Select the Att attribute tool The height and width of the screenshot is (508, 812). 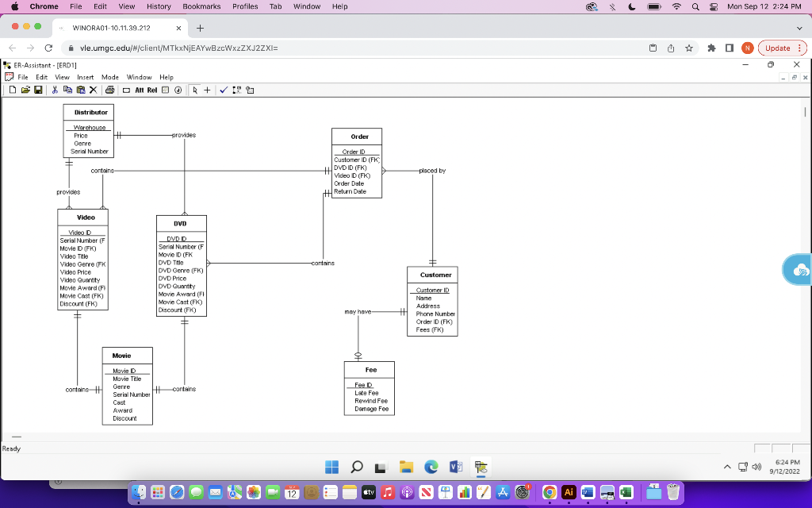click(140, 90)
